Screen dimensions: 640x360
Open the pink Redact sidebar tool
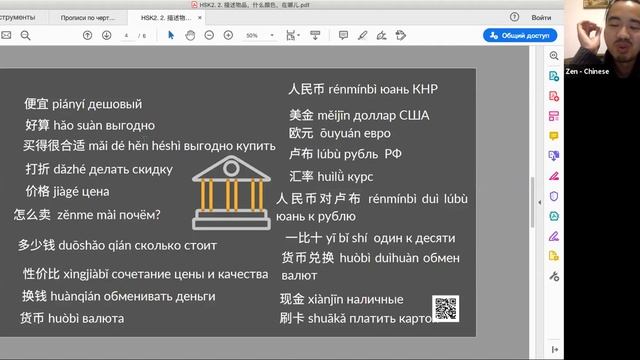[x=554, y=176]
